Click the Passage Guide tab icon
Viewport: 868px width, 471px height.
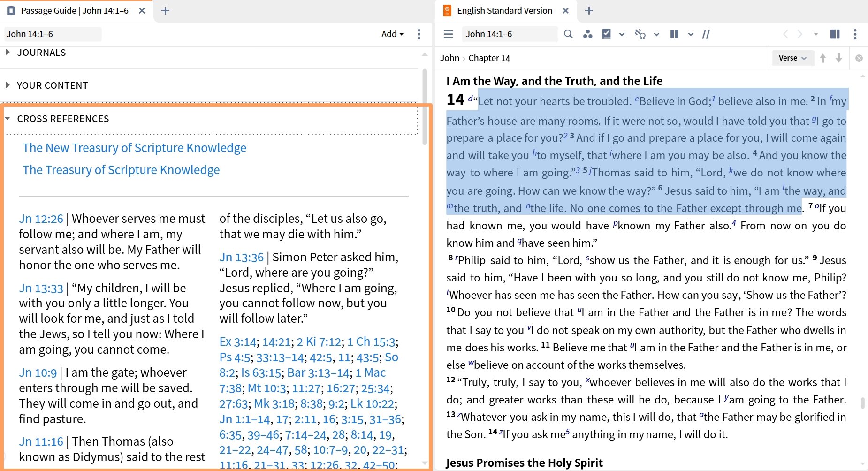pyautogui.click(x=11, y=10)
